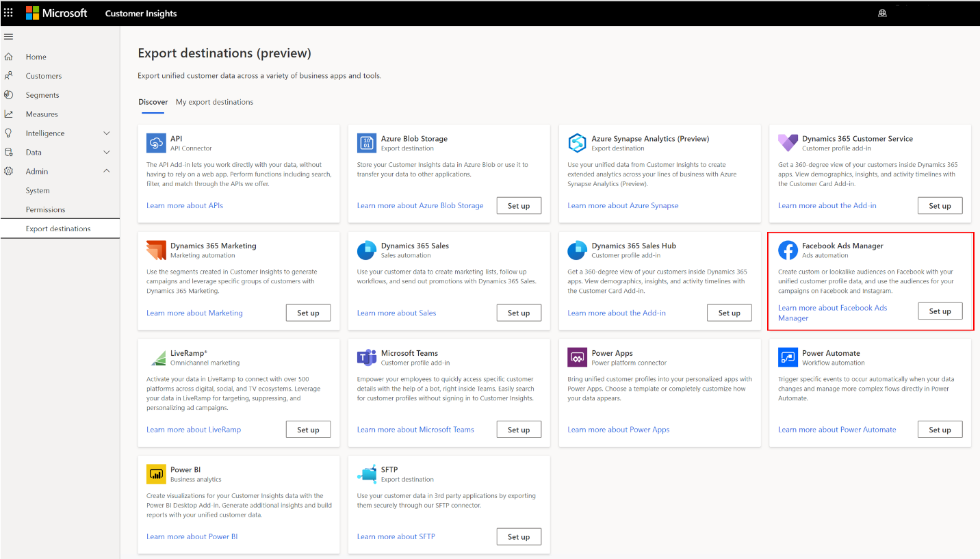Open Learn more about Azure Synapse

tap(623, 205)
